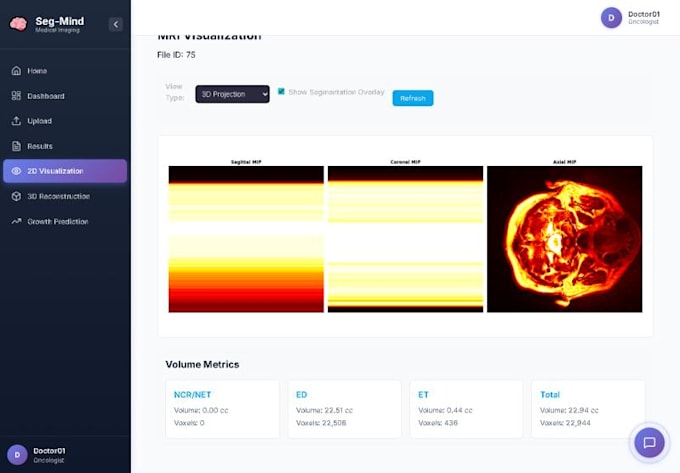Image resolution: width=680 pixels, height=473 pixels.
Task: Click the Sagittal MIP image
Action: [x=246, y=239]
